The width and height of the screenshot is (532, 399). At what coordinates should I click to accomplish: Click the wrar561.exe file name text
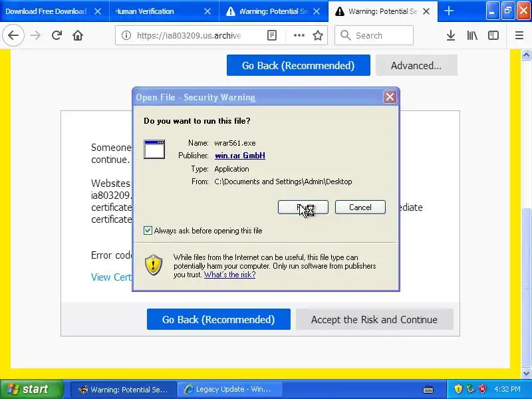[235, 143]
